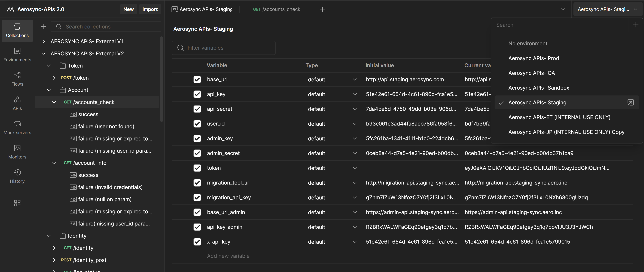The width and height of the screenshot is (644, 272).
Task: Click the magnifier icon in Filter variables
Action: click(x=180, y=48)
